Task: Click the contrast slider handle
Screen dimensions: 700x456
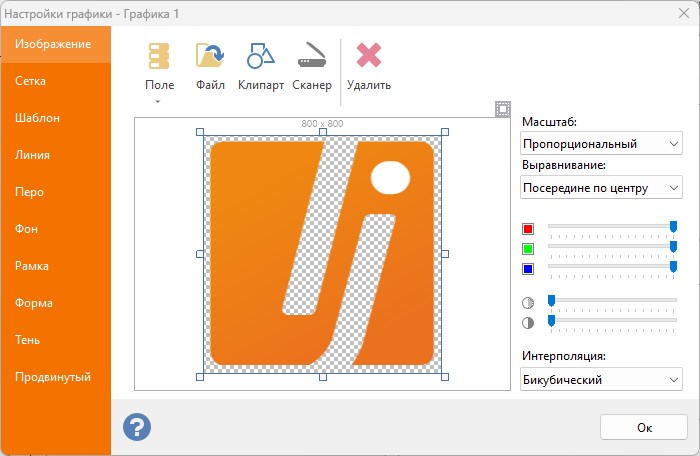Action: coord(551,321)
